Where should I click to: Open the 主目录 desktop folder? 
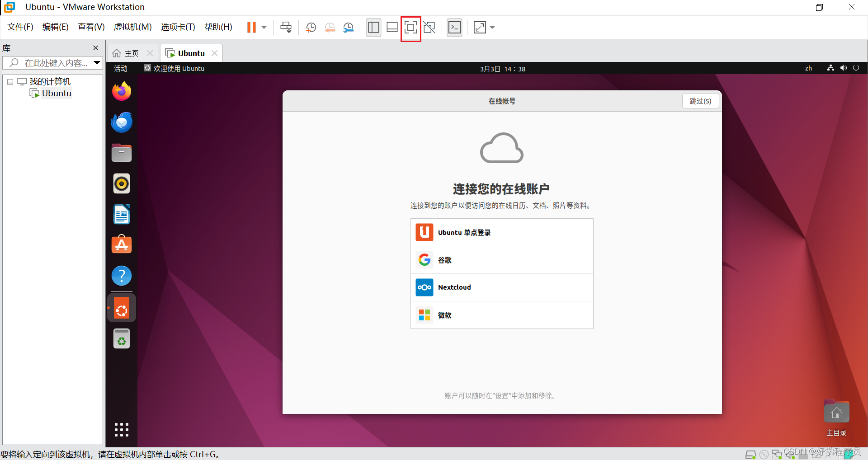point(836,418)
